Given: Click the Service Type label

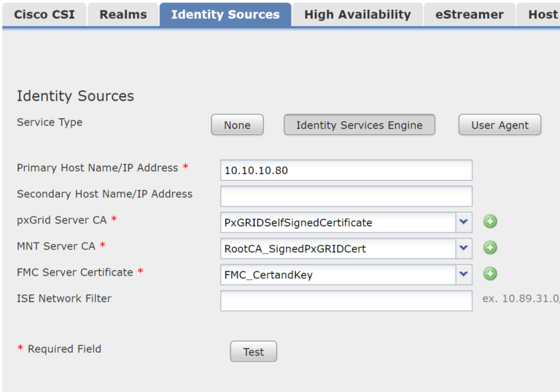Looking at the screenshot, I should coord(50,122).
